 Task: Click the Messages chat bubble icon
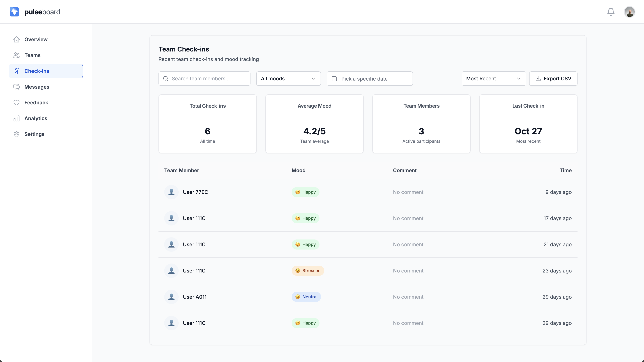(x=17, y=87)
